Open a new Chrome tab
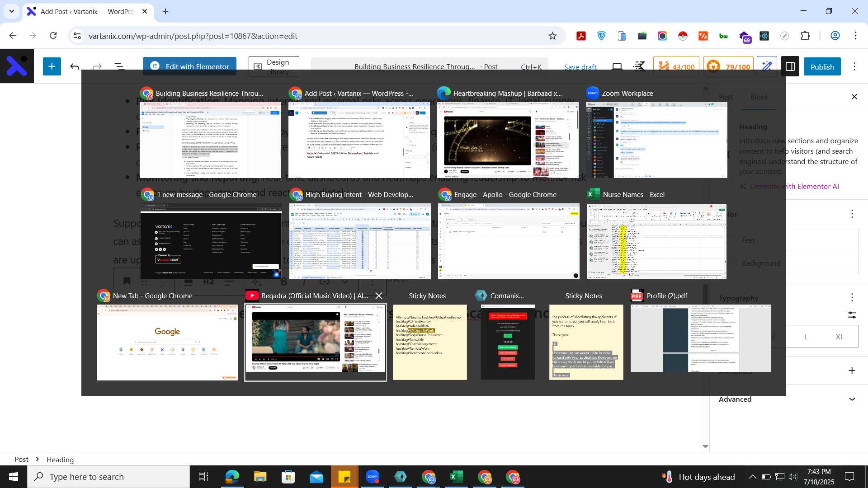 coord(165,11)
